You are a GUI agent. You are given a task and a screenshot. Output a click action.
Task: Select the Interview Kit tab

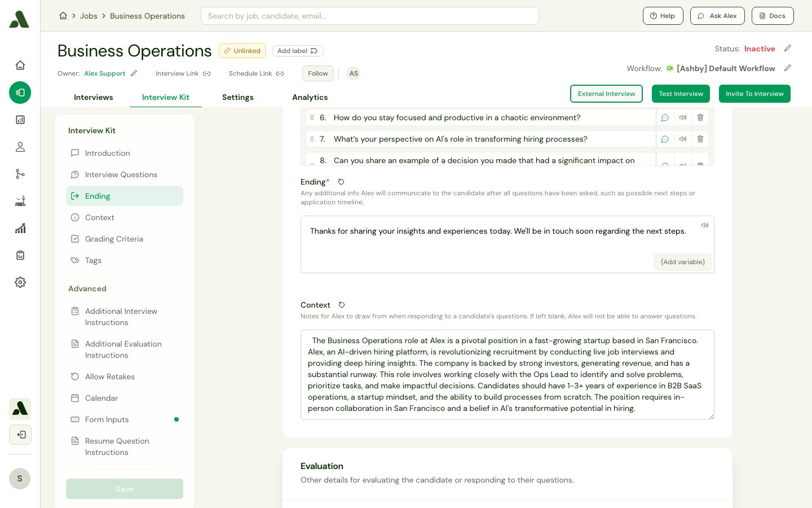[x=166, y=97]
